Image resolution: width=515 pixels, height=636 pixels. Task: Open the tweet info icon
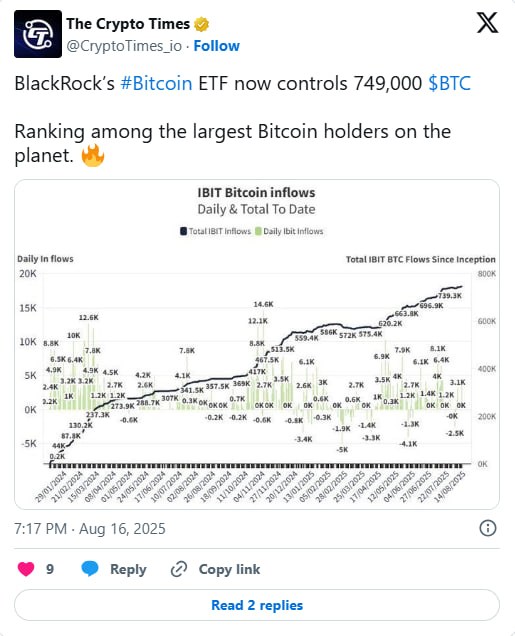(x=487, y=528)
